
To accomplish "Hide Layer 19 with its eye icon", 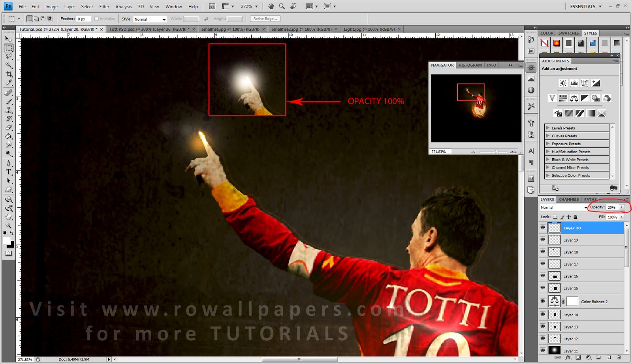I will (x=543, y=240).
